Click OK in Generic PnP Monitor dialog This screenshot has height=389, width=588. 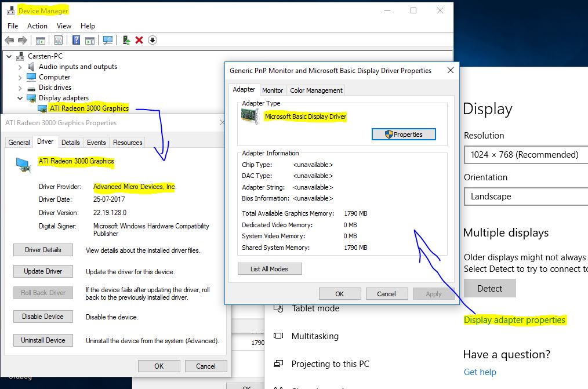(x=340, y=294)
